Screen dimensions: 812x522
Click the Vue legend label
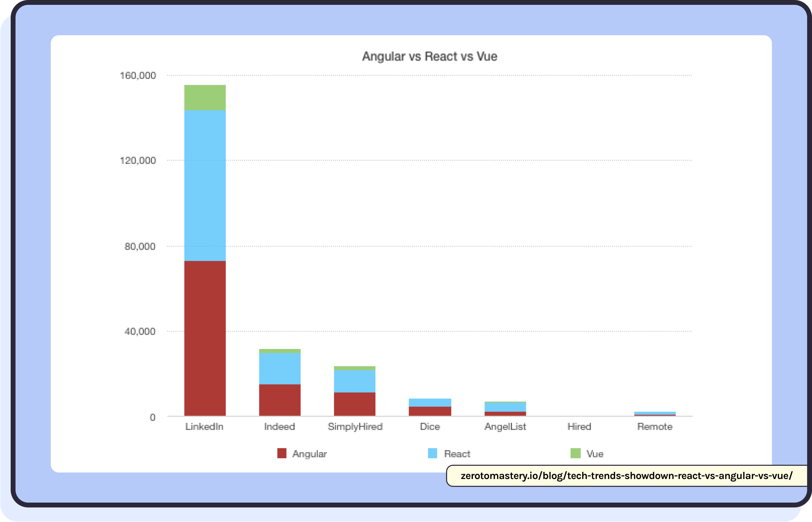[x=594, y=453]
